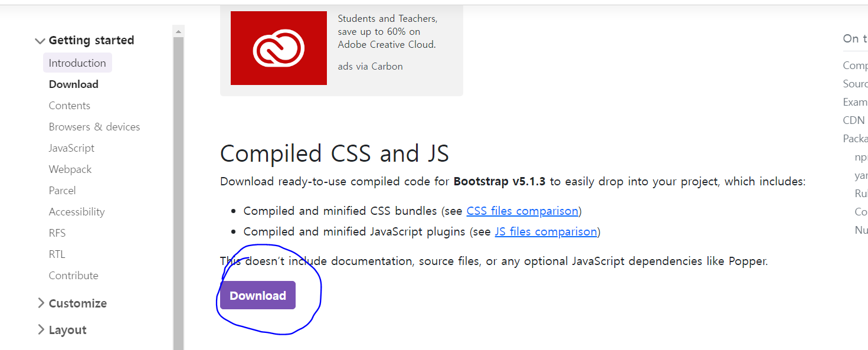The image size is (868, 350).
Task: Select the Accessibility nav item
Action: pyautogui.click(x=77, y=211)
